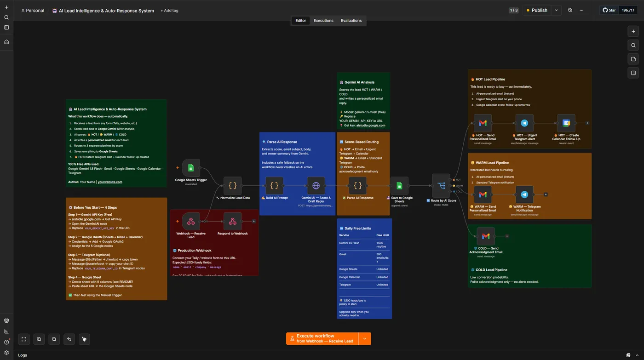
Task: Zoom in on the workflow canvas
Action: pos(39,339)
